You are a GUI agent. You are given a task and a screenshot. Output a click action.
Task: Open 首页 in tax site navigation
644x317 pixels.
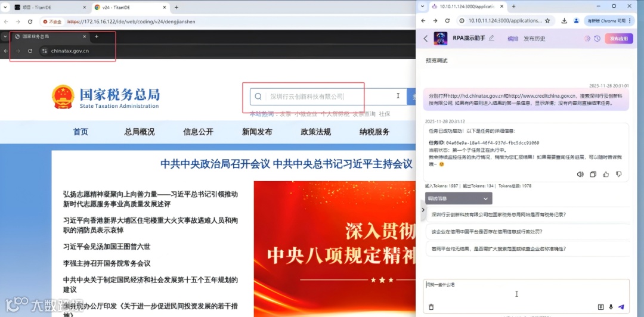coord(80,132)
